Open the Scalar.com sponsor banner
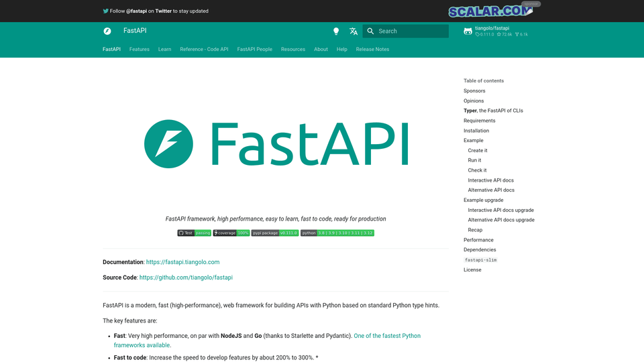 [x=491, y=11]
